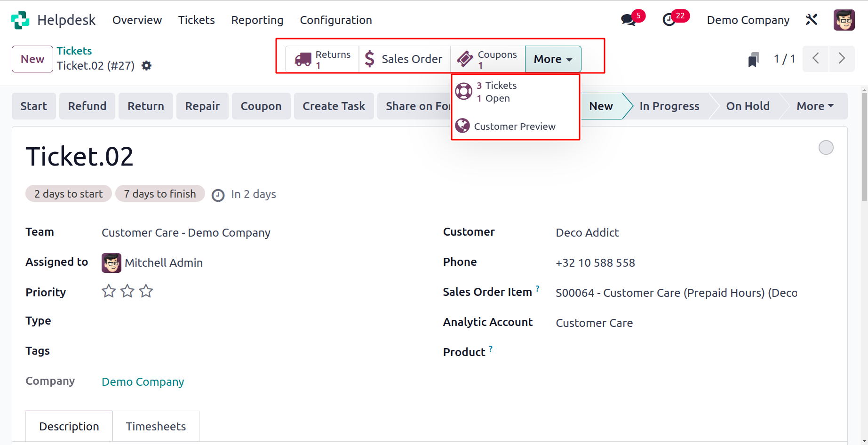Go to the next record arrow
The image size is (868, 445).
(842, 59)
